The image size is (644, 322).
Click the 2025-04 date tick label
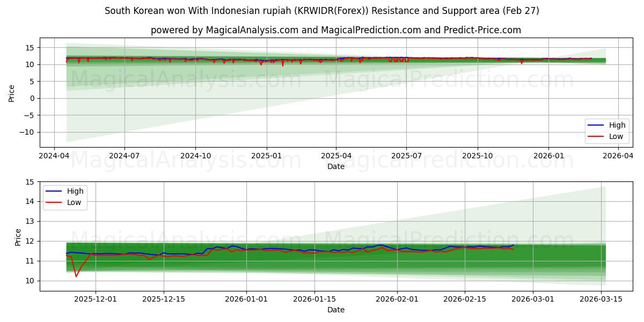336,155
